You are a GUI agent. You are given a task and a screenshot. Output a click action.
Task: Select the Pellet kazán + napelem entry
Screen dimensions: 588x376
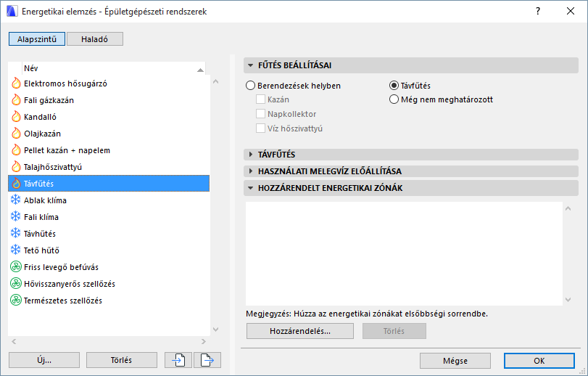click(x=109, y=150)
